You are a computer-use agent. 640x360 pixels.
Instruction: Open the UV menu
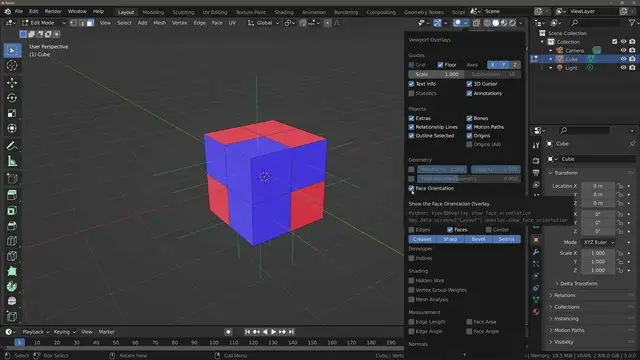[x=232, y=23]
